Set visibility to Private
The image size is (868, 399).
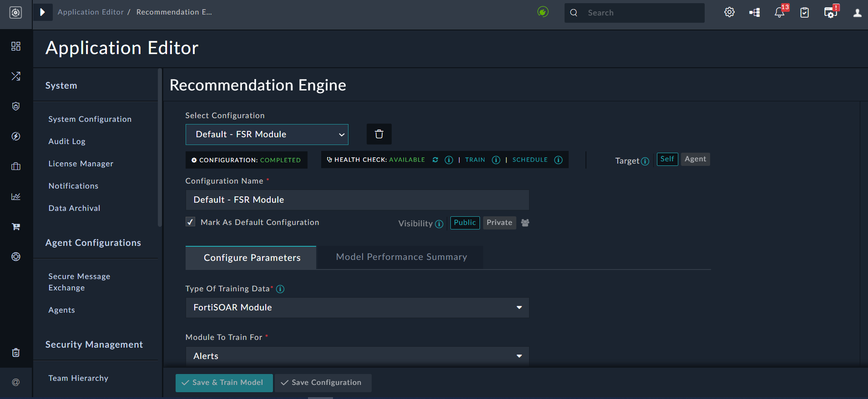pos(499,223)
